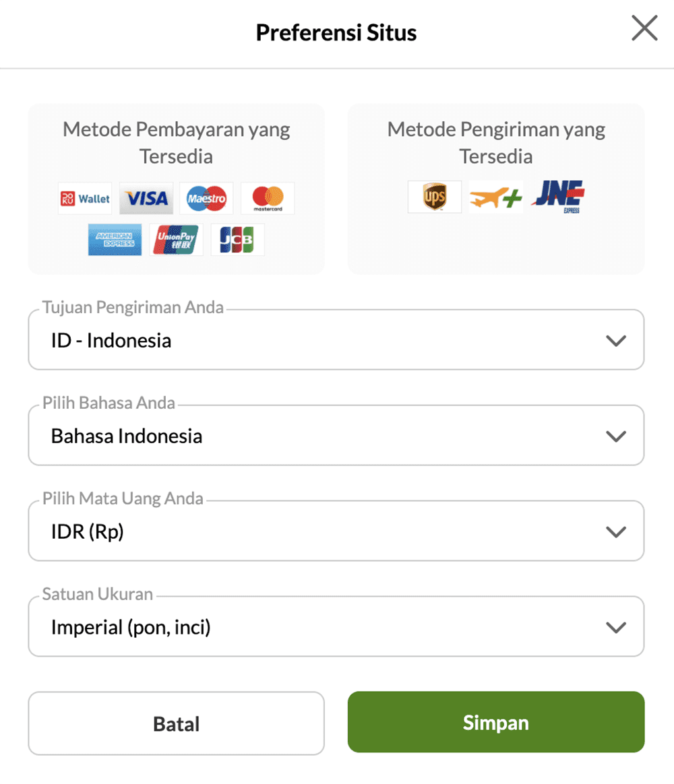Open the Pilih Bahasa Anda dropdown
The image size is (674, 784).
coord(336,436)
